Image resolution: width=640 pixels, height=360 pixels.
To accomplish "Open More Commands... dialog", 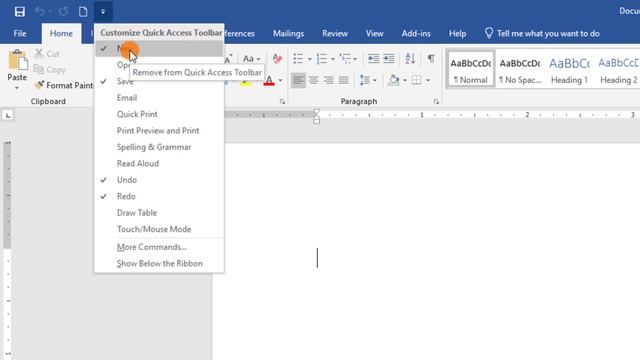I will (159, 247).
